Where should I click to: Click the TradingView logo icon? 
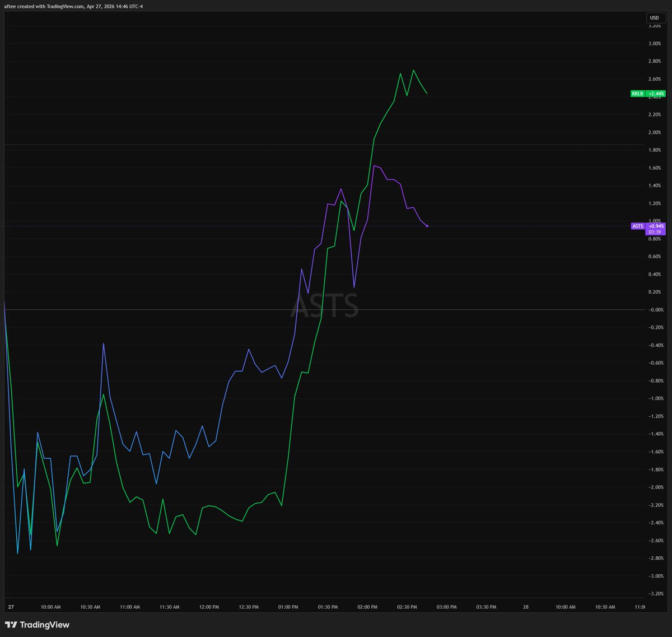coord(11,625)
